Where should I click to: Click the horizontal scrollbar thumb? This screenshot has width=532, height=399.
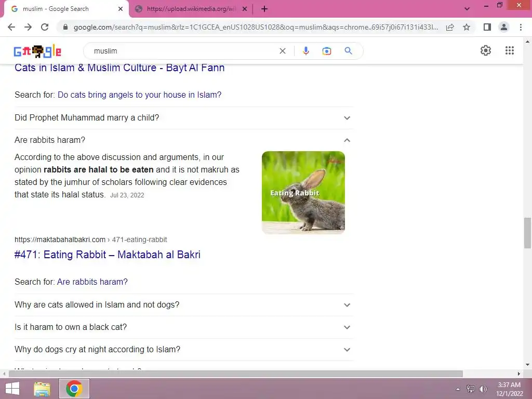(235, 374)
